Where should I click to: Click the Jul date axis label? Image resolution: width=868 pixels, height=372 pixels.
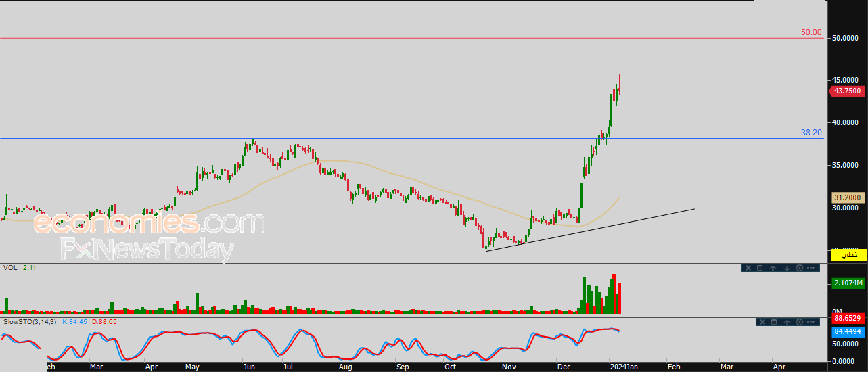pyautogui.click(x=289, y=366)
